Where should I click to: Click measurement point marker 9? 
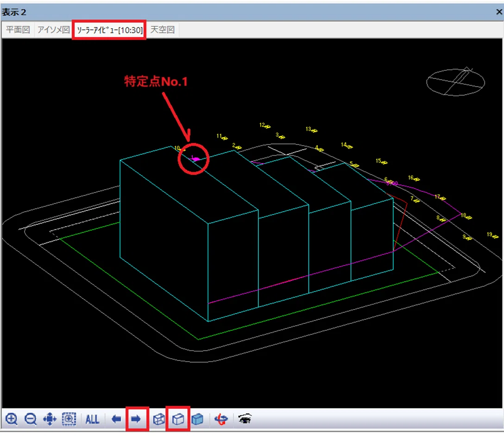pos(467,238)
